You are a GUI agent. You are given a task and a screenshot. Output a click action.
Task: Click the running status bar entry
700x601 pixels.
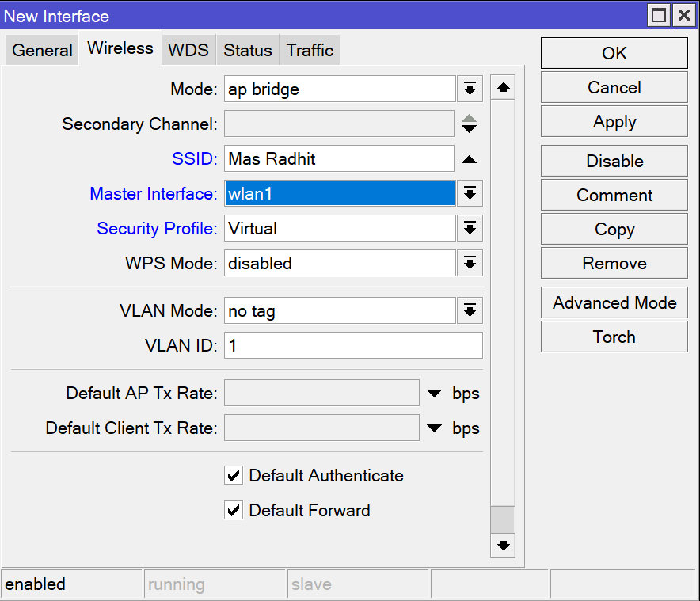[215, 584]
